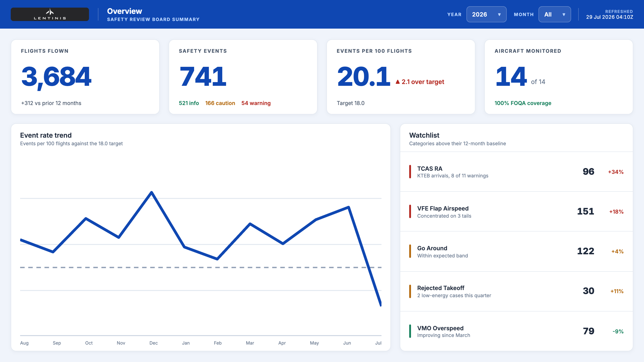This screenshot has width=644, height=362.
Task: Click the Mar axis label
Action: 250,343
